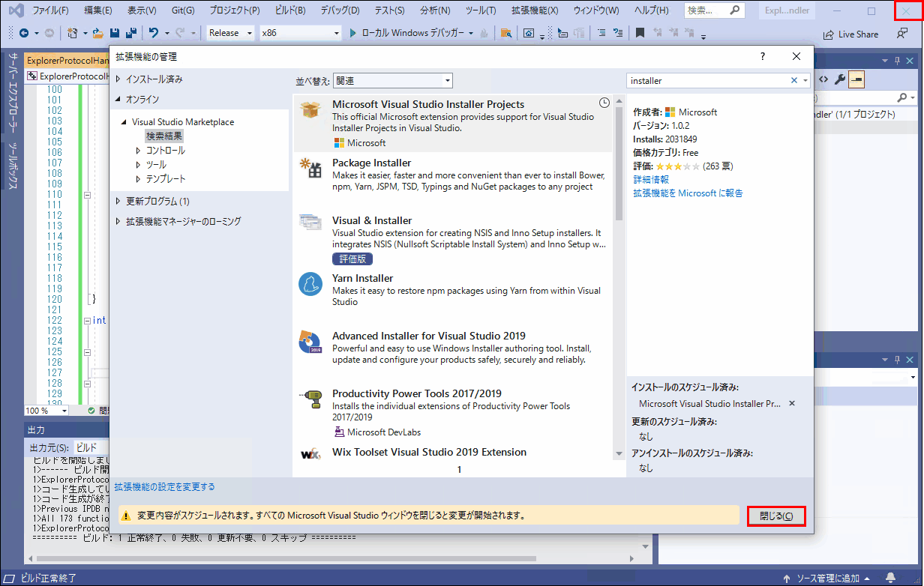924x586 pixels.
Task: Collapse the オンライン tree node
Action: pyautogui.click(x=118, y=100)
